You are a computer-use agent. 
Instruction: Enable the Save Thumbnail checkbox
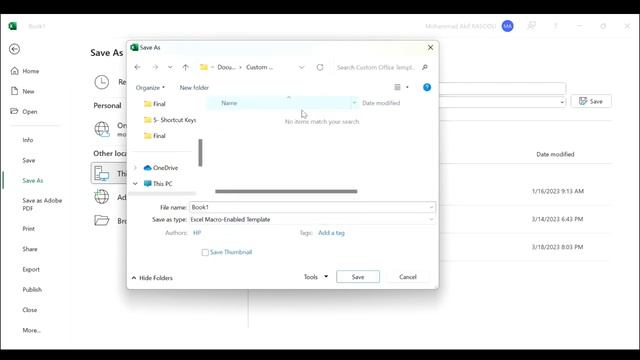(205, 253)
